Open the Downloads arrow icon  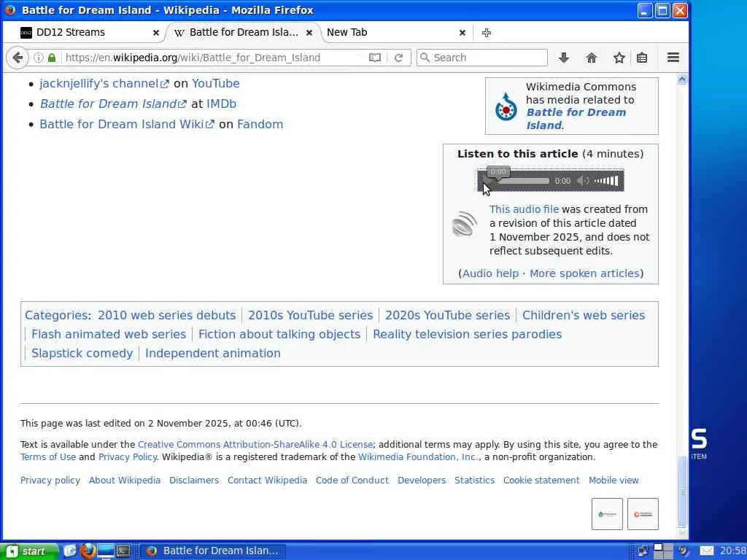[564, 58]
